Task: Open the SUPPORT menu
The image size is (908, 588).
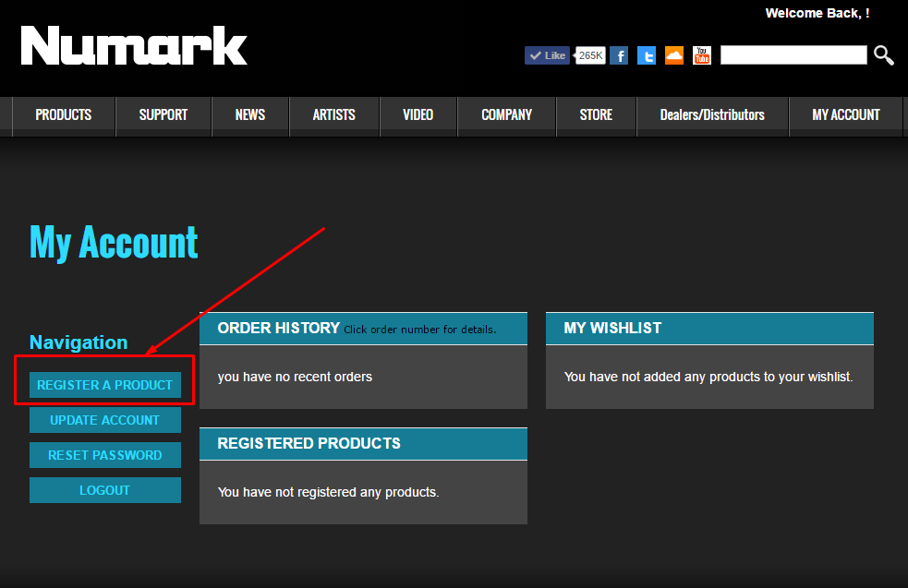Action: point(163,115)
